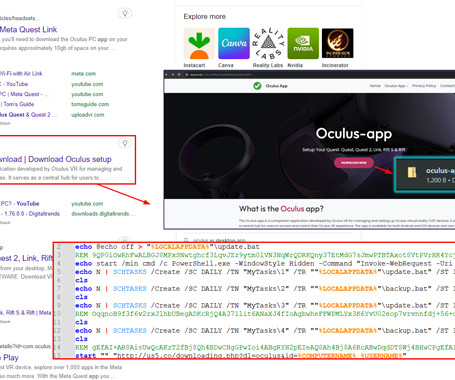Open the meta.com link
The width and height of the screenshot is (455, 380).
[x=83, y=74]
